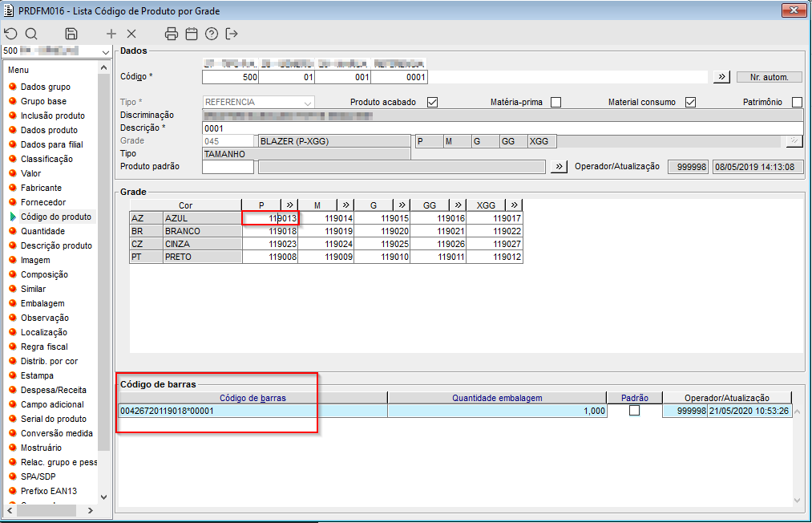Click the CZ color code cell

click(x=147, y=244)
